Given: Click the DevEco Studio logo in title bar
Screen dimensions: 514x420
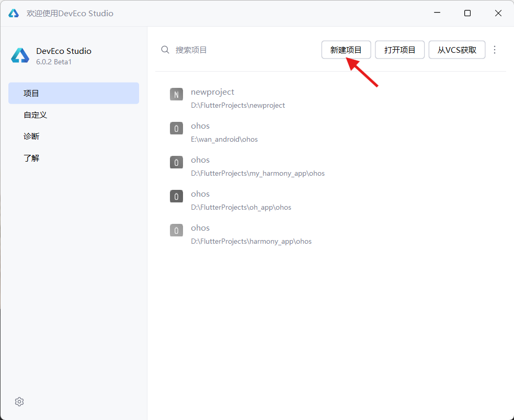Looking at the screenshot, I should 14,13.
